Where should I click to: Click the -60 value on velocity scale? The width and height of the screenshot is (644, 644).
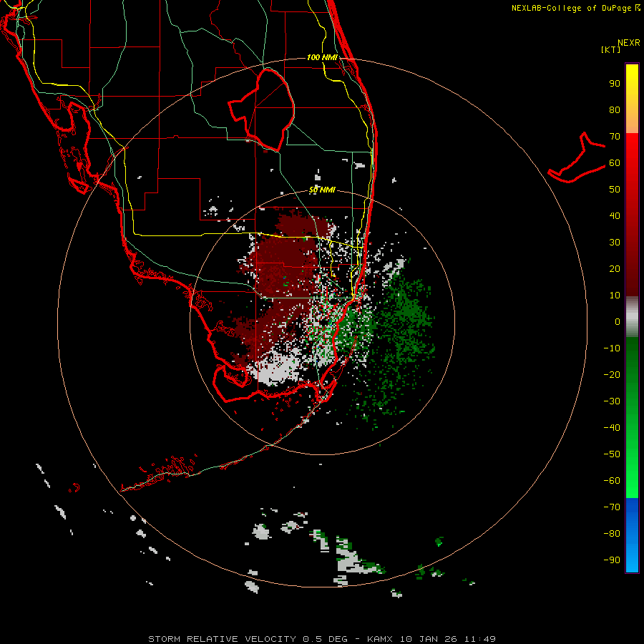click(612, 481)
